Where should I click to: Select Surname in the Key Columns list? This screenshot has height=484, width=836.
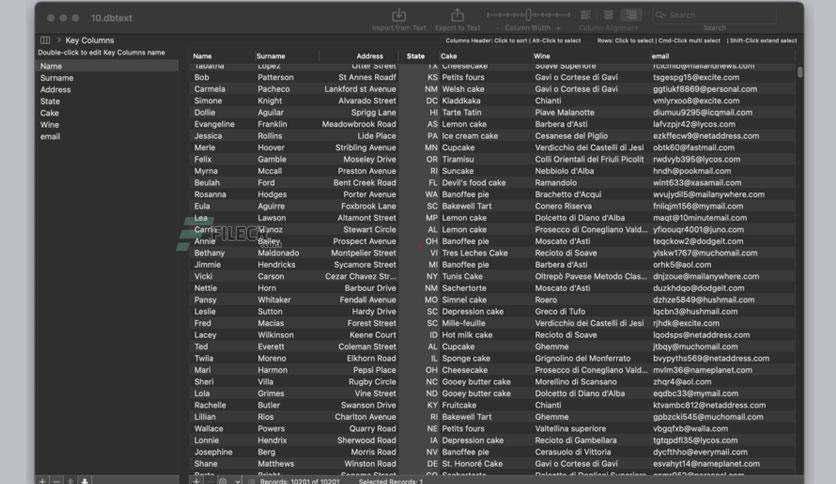tap(107, 78)
